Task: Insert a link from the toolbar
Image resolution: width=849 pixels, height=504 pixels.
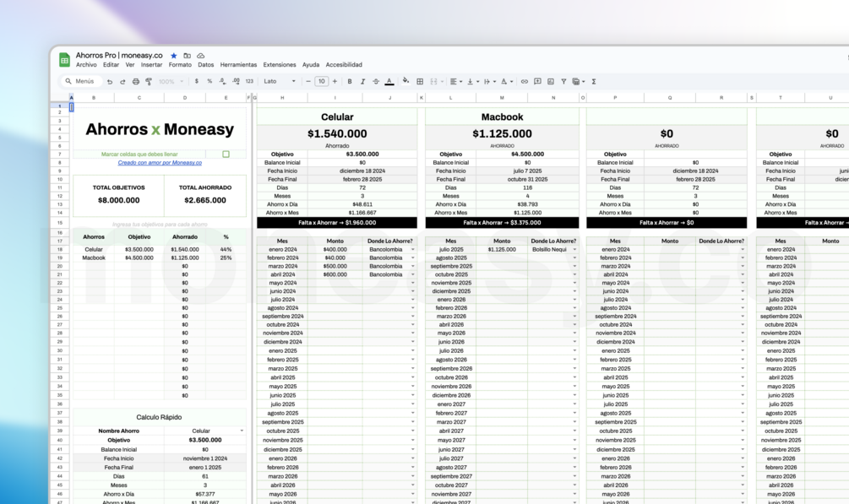Action: click(524, 82)
